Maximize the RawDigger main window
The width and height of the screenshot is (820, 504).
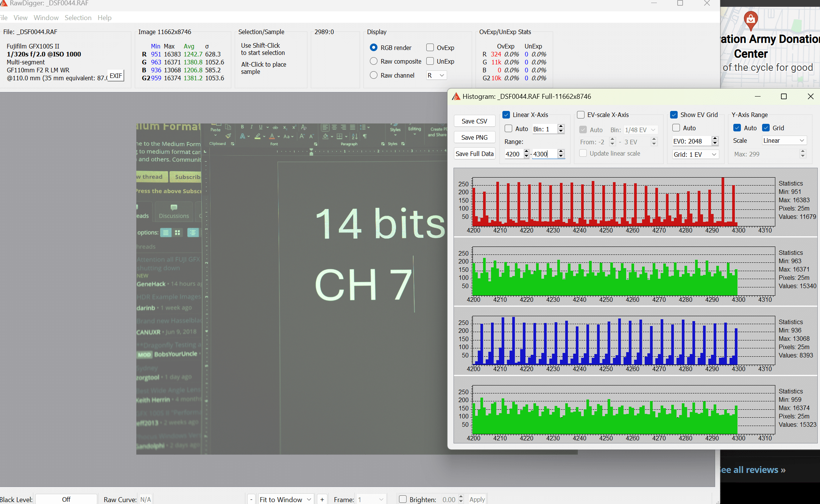680,3
